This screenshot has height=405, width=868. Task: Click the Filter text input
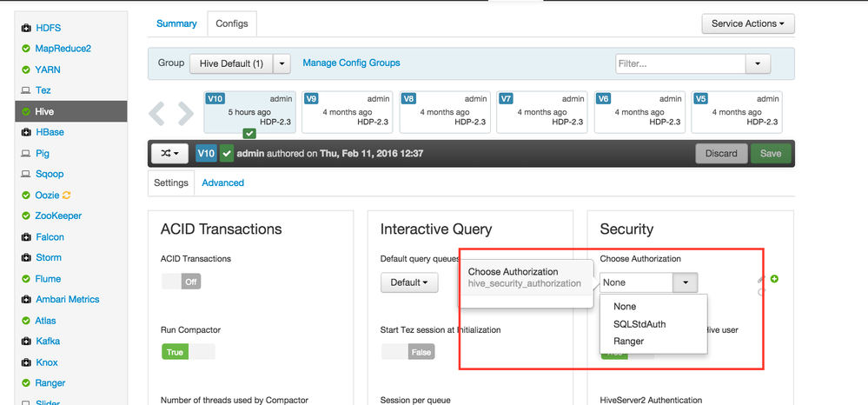681,63
